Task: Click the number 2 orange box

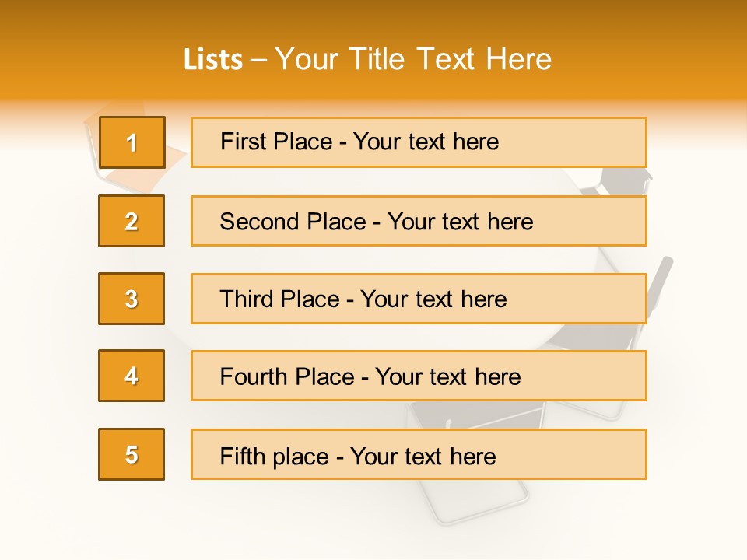Action: click(x=132, y=221)
